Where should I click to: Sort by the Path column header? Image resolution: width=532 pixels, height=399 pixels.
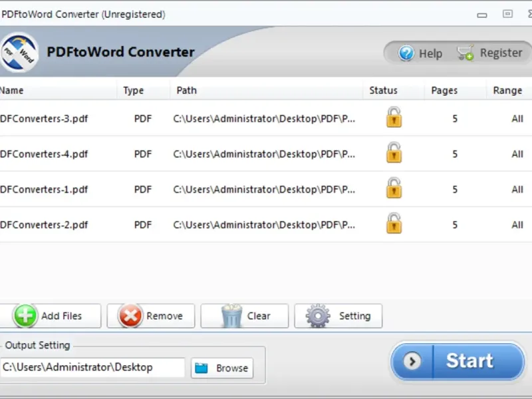tap(187, 90)
